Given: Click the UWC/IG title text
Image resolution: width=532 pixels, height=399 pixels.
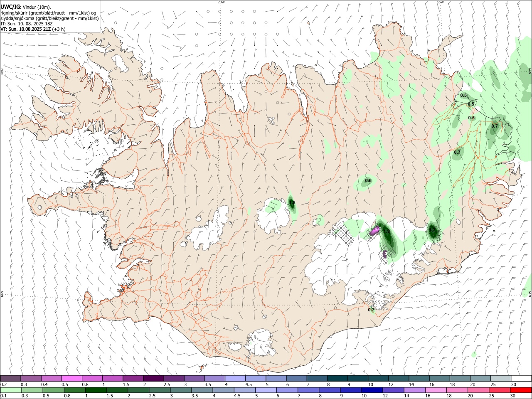Looking at the screenshot, I should coord(10,7).
